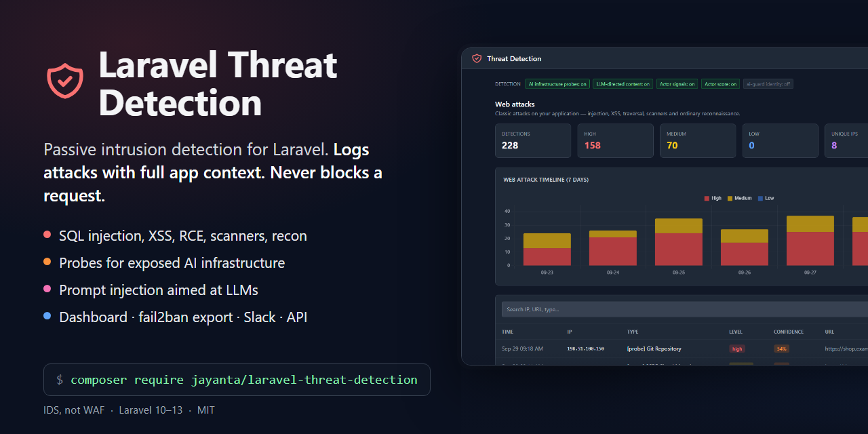
Task: Toggle the 'AI infrastructure probes: on' badge
Action: pyautogui.click(x=559, y=84)
